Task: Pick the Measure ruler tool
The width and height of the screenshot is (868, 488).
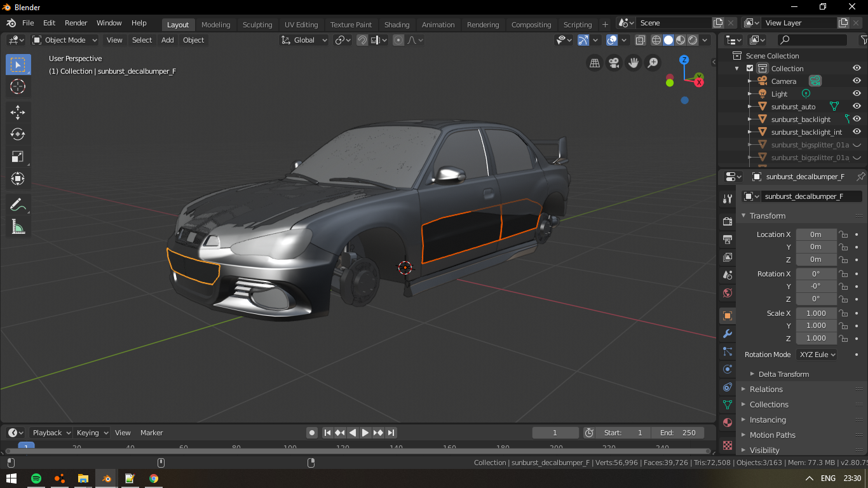Action: 18,227
